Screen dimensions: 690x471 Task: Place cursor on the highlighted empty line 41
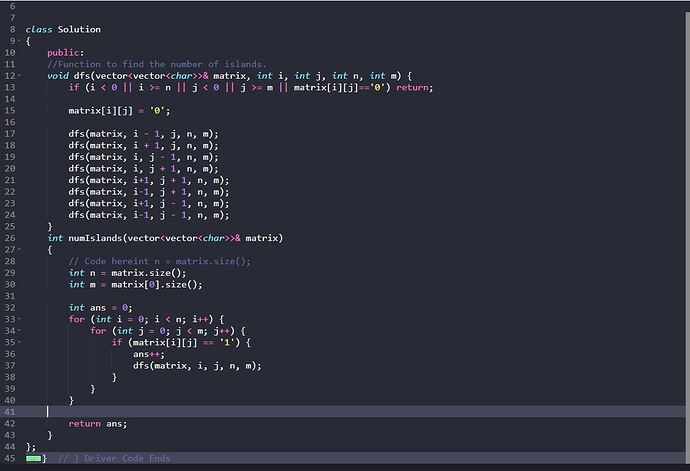click(x=343, y=412)
